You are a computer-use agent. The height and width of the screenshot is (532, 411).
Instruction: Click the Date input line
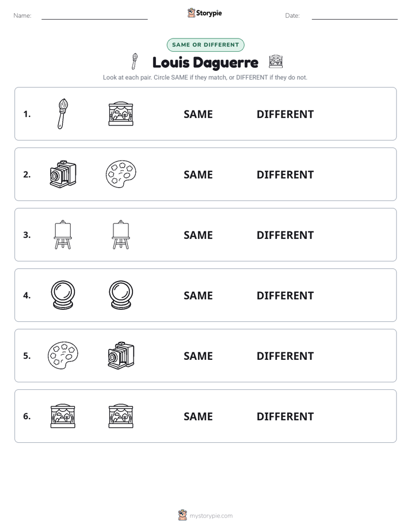tap(355, 16)
